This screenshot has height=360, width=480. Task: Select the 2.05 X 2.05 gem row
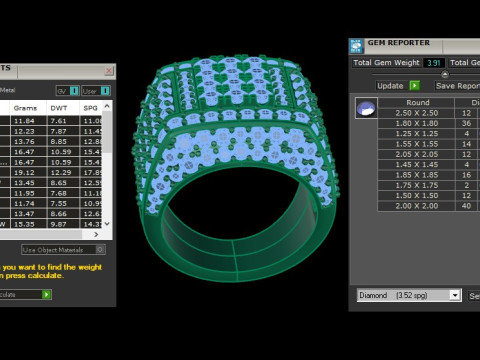coord(429,154)
